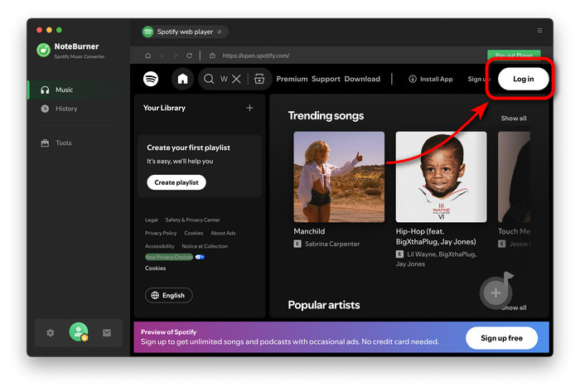
Task: Open the hamburger menu icon at top right
Action: (539, 31)
